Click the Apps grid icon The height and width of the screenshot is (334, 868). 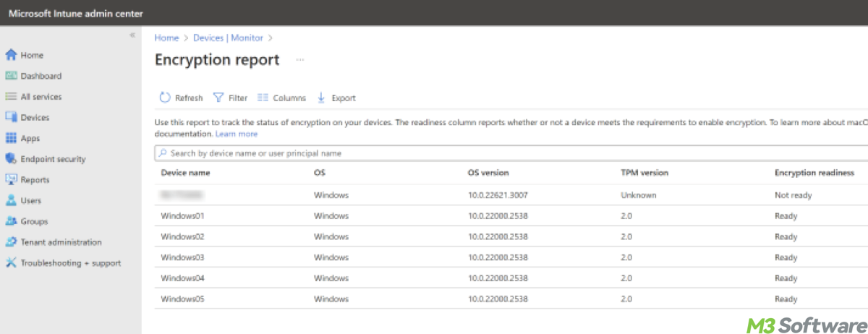tap(11, 138)
